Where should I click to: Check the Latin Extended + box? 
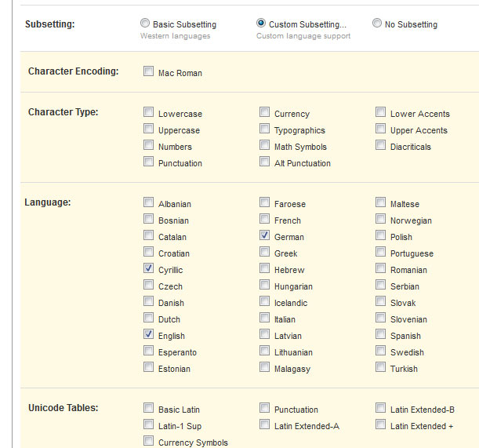[x=381, y=424]
